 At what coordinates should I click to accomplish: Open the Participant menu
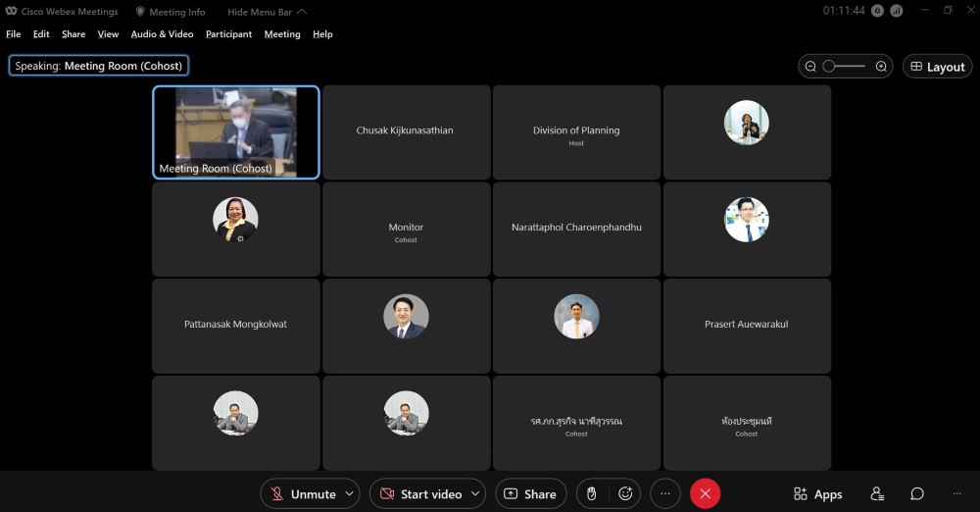point(228,34)
